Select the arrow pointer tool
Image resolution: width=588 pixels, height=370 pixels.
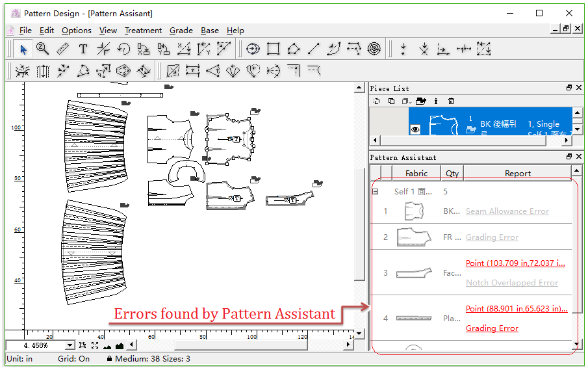pyautogui.click(x=23, y=49)
